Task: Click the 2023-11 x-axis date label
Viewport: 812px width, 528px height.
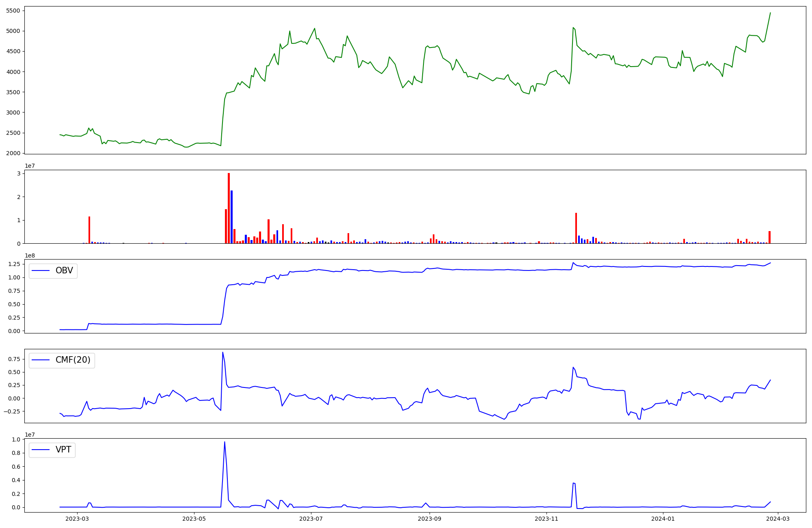Action: [546, 519]
